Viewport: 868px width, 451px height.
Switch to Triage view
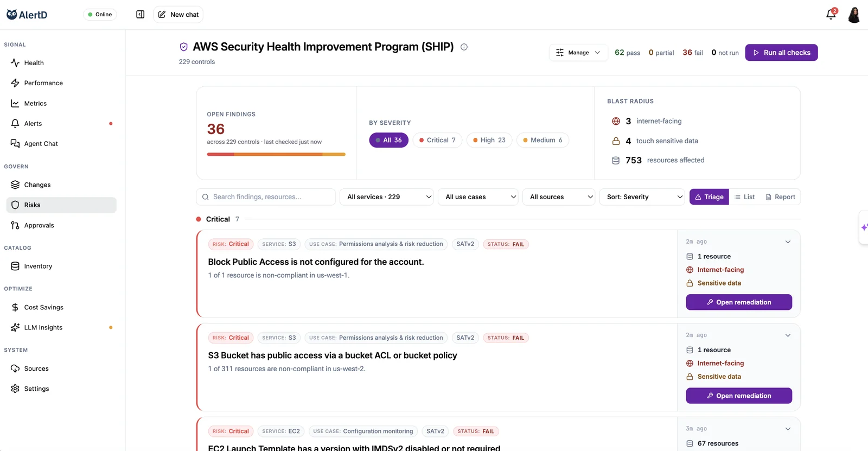point(709,197)
